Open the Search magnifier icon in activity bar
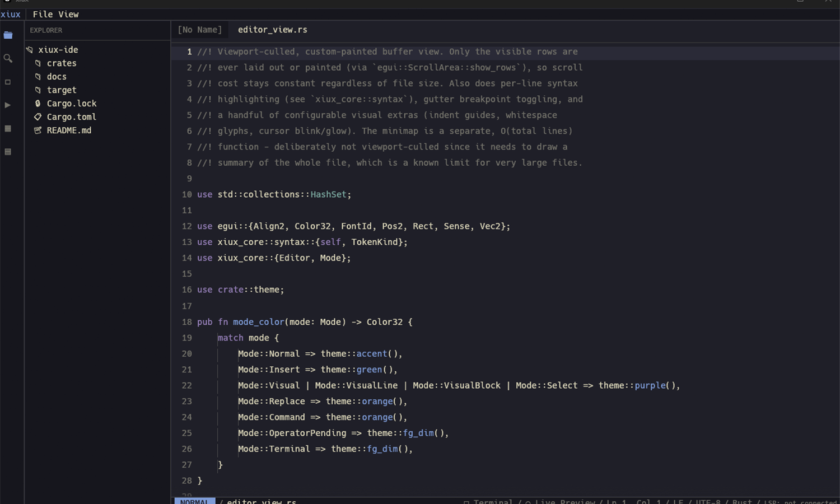840x504 pixels. point(8,58)
